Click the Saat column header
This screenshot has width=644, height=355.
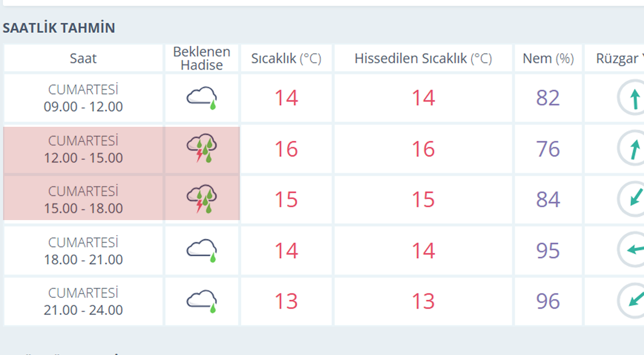[83, 58]
